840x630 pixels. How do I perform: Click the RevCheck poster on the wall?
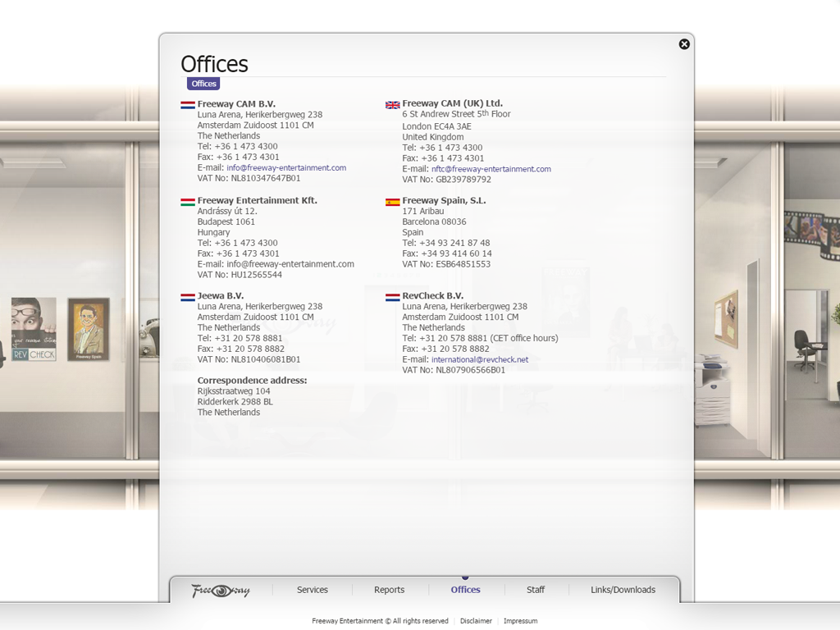click(34, 329)
